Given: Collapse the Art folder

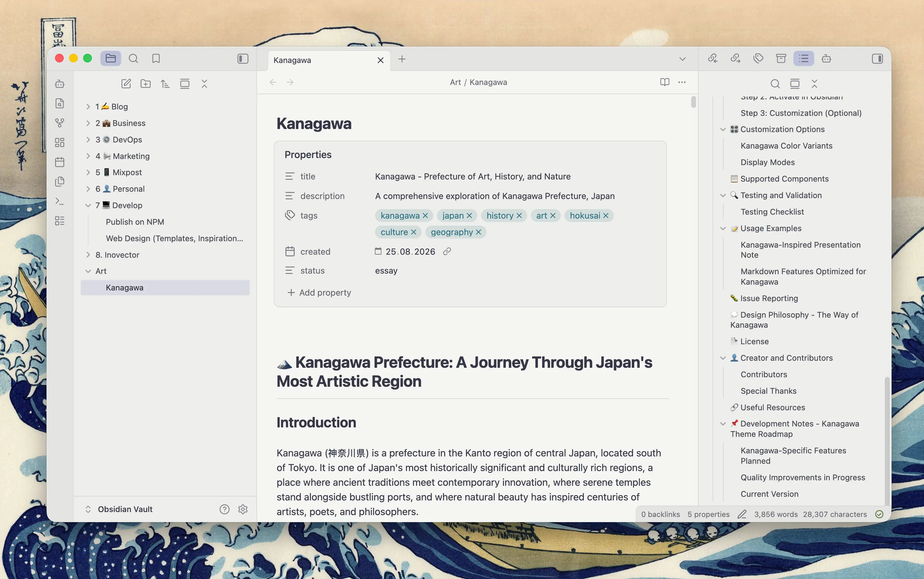Looking at the screenshot, I should [88, 271].
